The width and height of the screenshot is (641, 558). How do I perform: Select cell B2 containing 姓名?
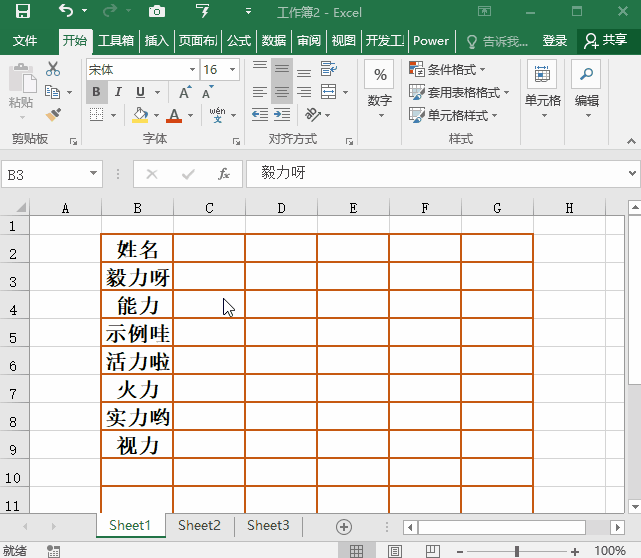coord(137,248)
